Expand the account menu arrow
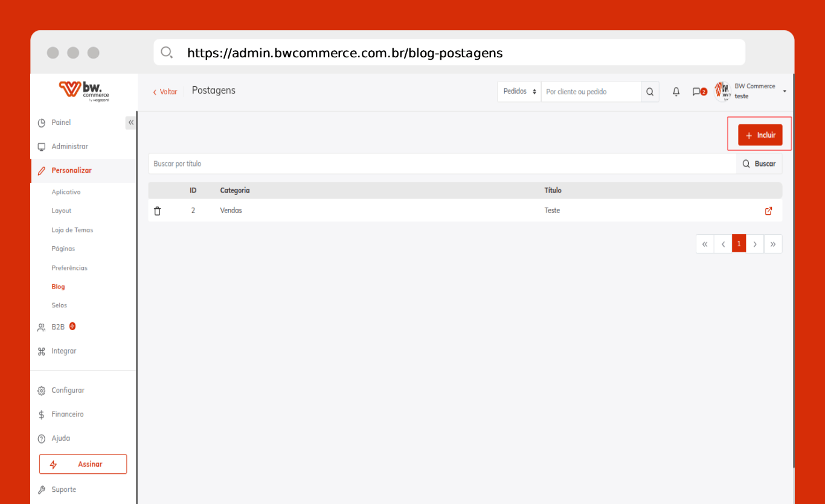The image size is (825, 504). pyautogui.click(x=785, y=91)
